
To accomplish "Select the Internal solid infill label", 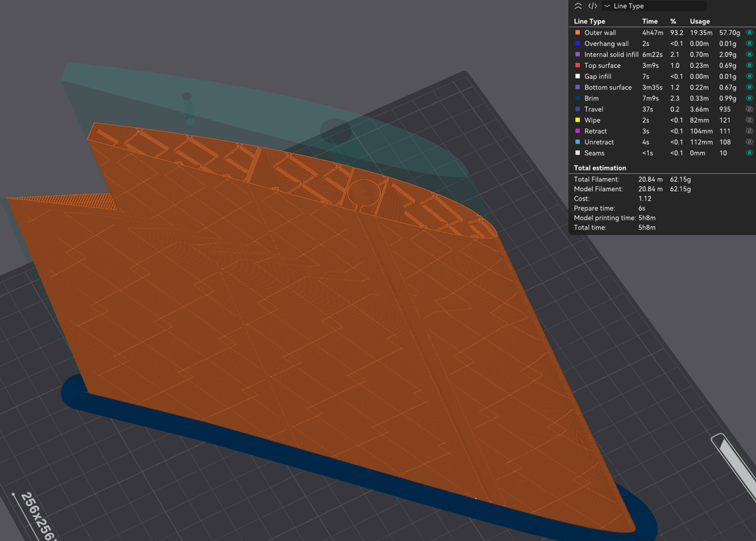I will (612, 54).
